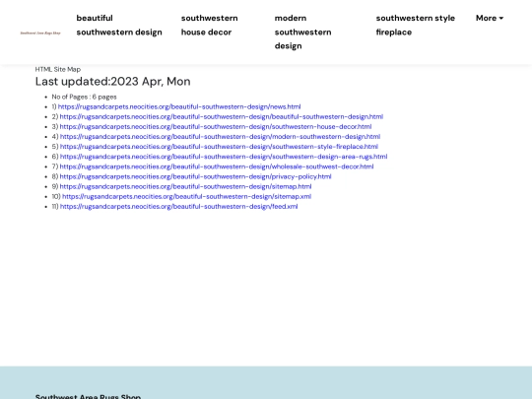This screenshot has width=532, height=399.
Task: Follow the southwestern-house-decor.html link
Action: [x=216, y=126]
